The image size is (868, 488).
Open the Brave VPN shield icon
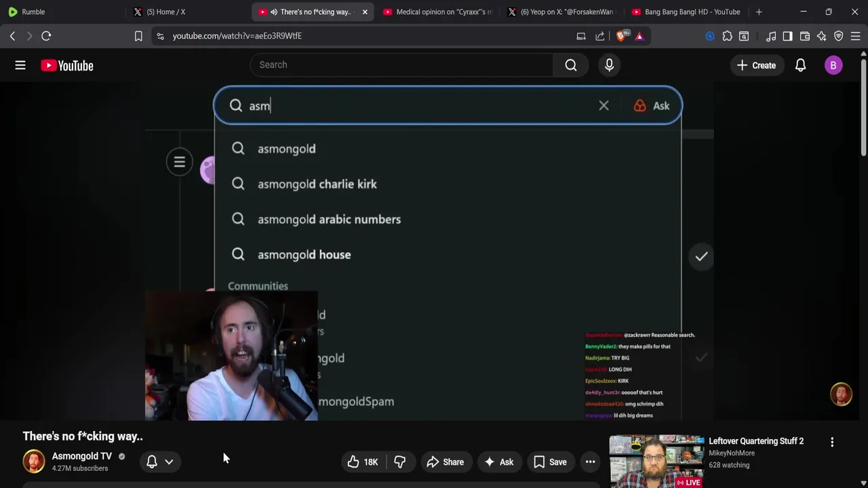click(839, 36)
